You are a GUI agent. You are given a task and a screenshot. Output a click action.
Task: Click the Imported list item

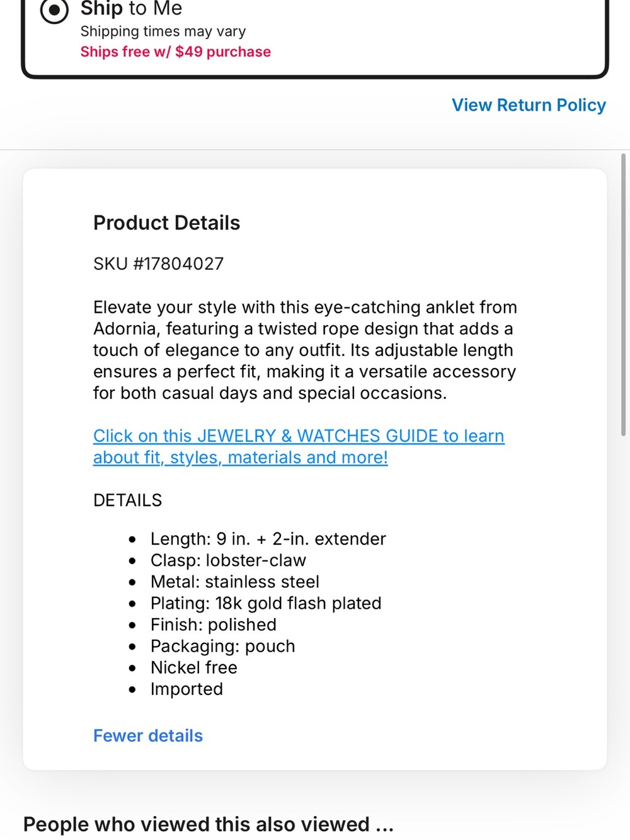(186, 689)
